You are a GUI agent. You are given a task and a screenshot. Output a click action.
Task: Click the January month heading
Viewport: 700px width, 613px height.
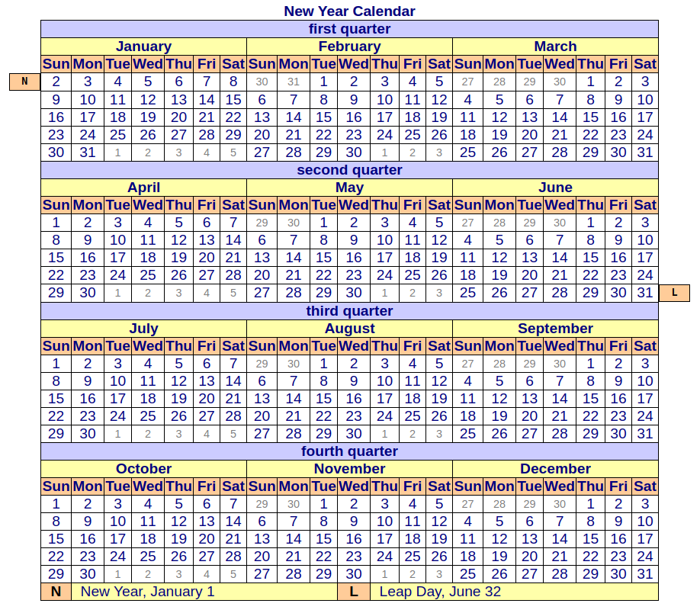[144, 47]
